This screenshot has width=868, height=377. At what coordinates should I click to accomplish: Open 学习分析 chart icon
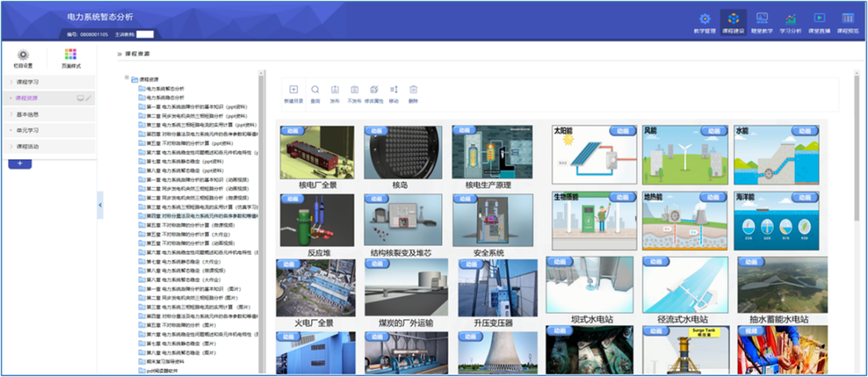pos(790,18)
